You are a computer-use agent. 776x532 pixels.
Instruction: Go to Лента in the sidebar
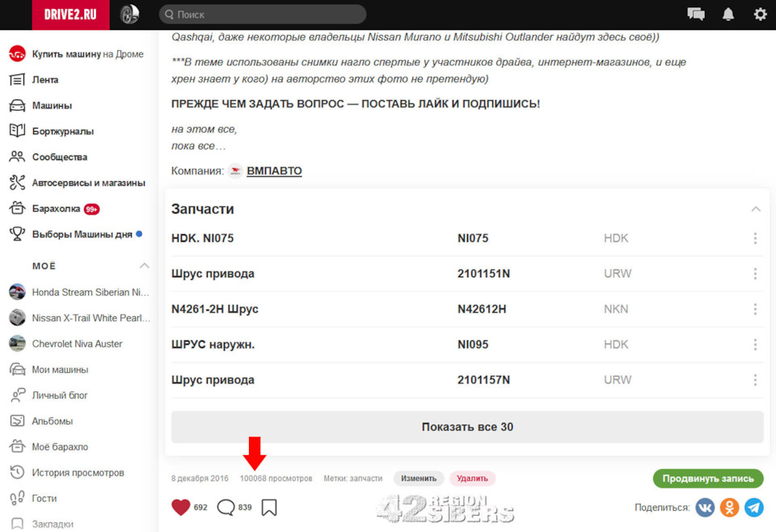coord(45,80)
